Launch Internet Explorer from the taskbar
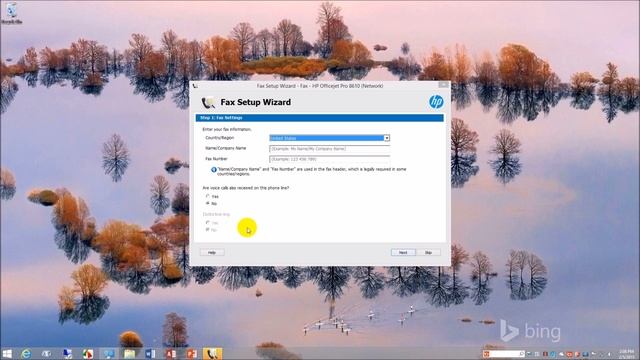The height and width of the screenshot is (360, 640). point(26,353)
